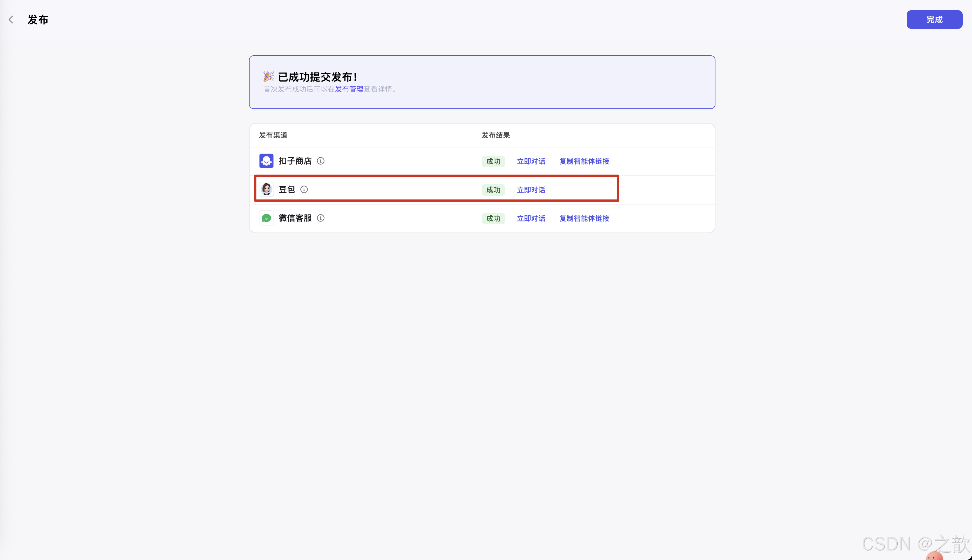The width and height of the screenshot is (972, 560).
Task: Click the 完成 button
Action: [x=934, y=19]
